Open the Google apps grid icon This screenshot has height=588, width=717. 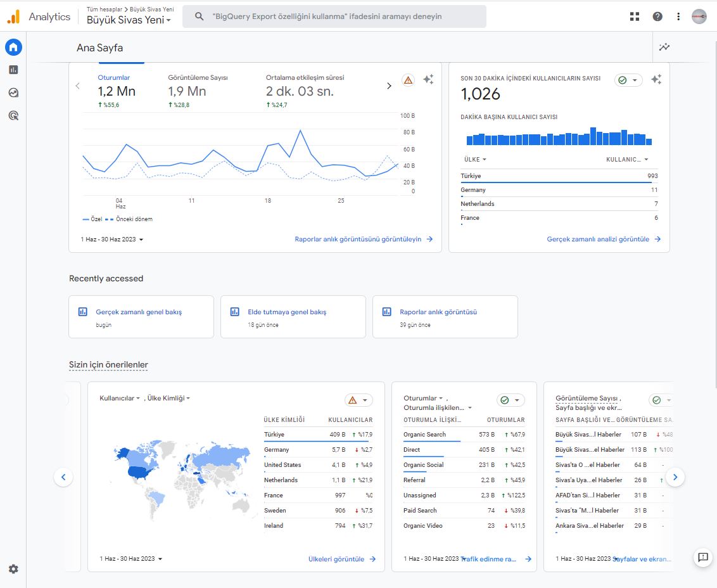point(635,16)
